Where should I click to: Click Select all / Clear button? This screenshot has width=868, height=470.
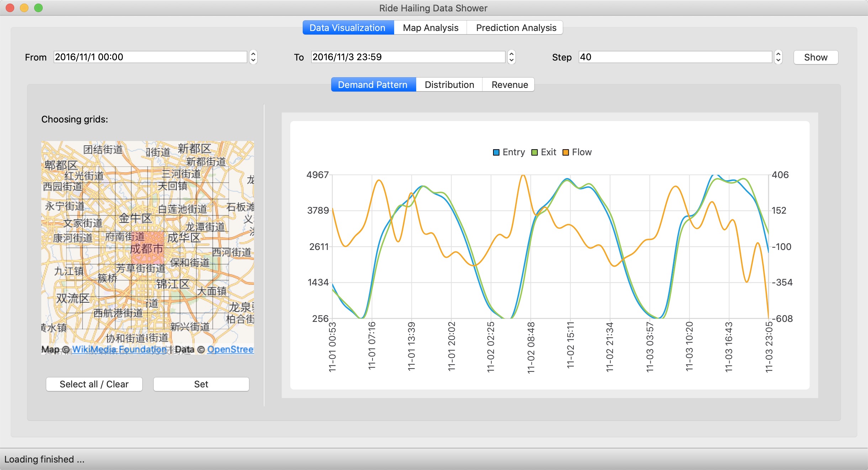(94, 384)
